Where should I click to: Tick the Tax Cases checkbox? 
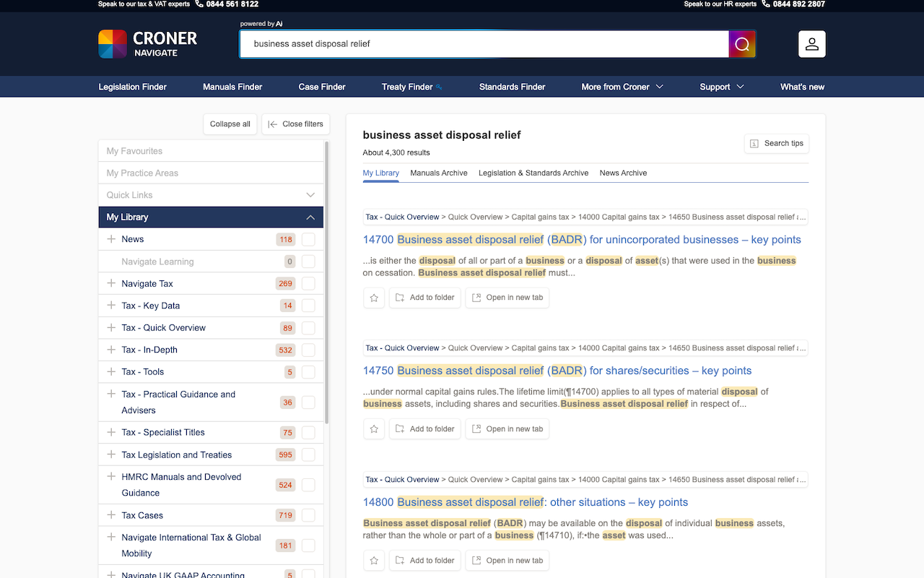(x=308, y=515)
